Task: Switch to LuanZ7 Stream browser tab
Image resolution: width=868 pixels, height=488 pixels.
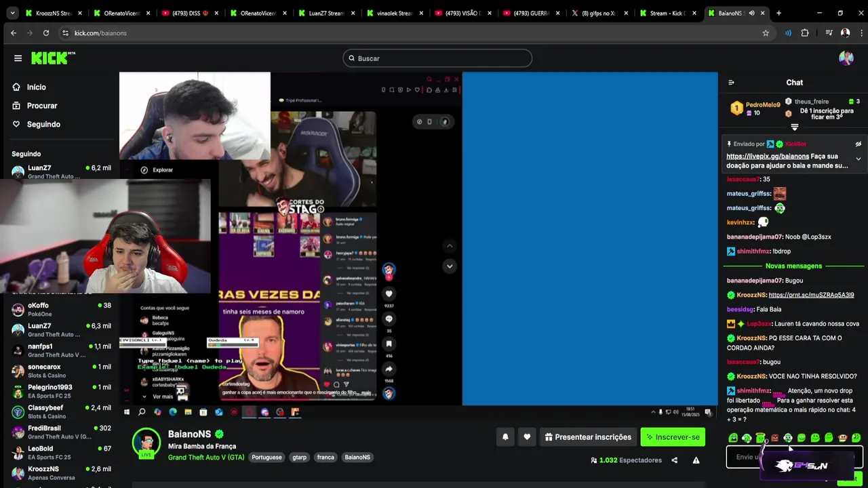Action: tap(327, 13)
